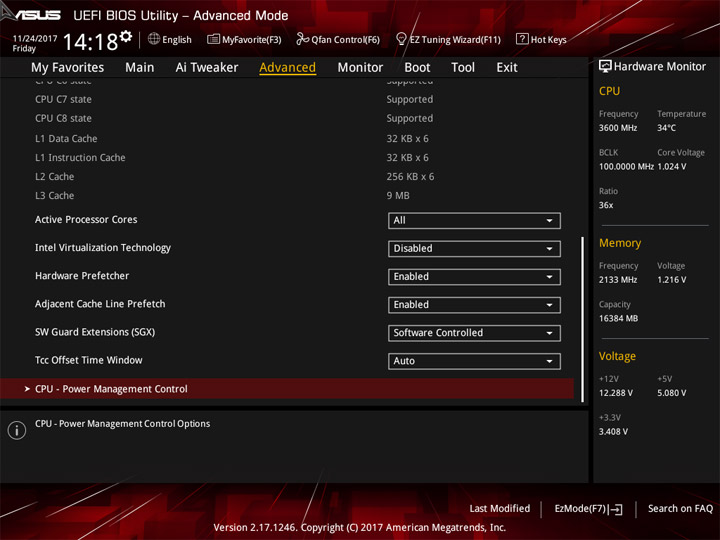Click SW Guard Extensions (SGX) label
This screenshot has height=540, width=720.
pos(95,332)
